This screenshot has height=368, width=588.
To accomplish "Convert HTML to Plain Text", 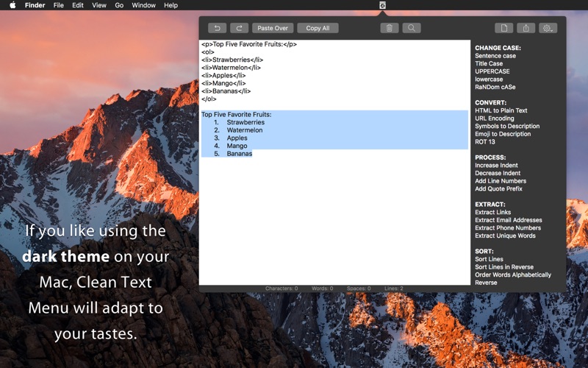I will 501,110.
